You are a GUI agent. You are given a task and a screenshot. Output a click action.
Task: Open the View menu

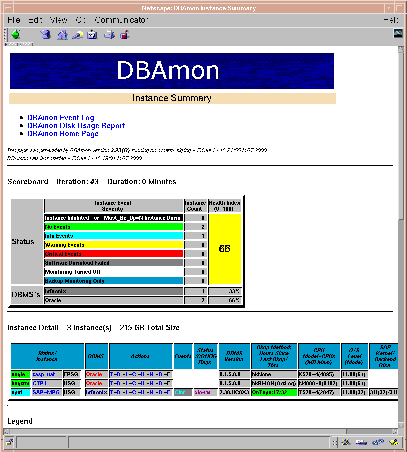59,20
